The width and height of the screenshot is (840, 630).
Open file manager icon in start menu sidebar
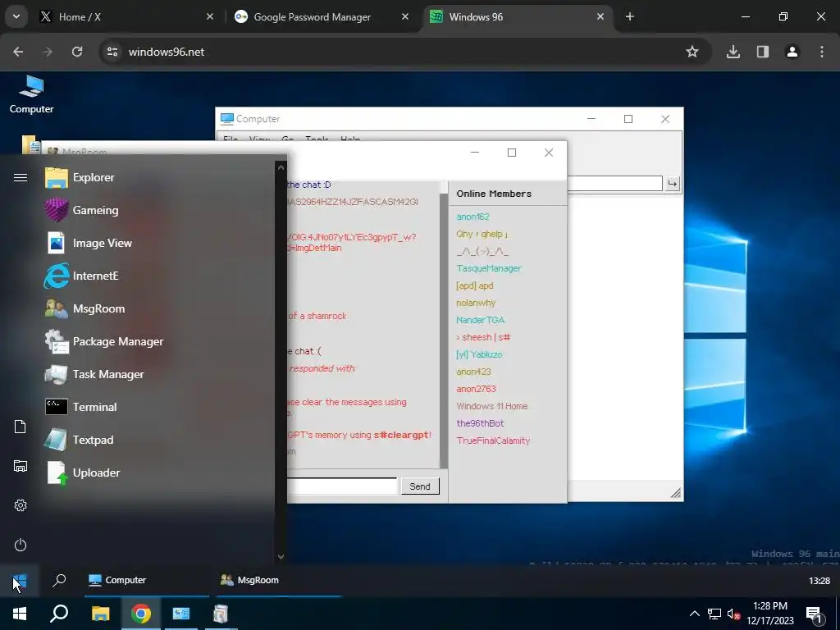coord(21,466)
